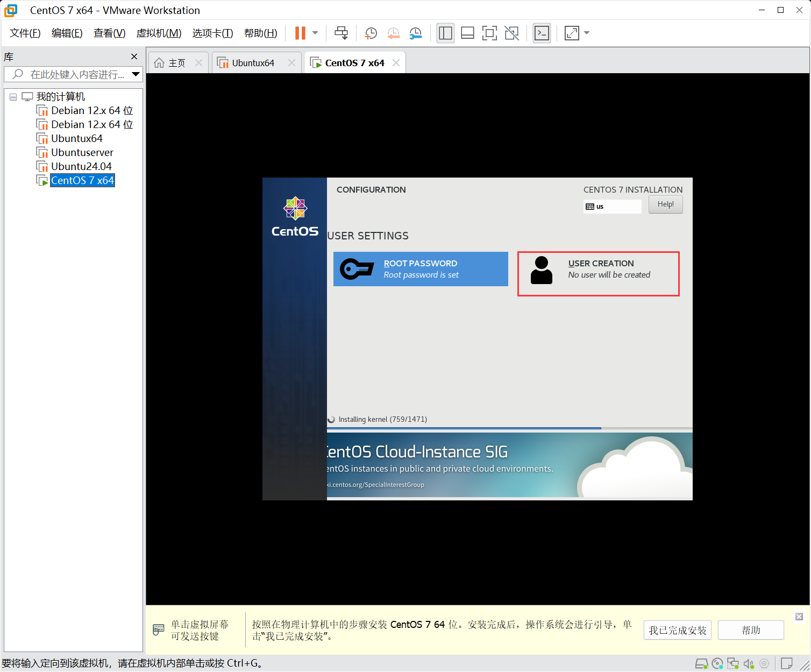Click the 帮助 button in the yellow bar
Screen dimensions: 811x672
click(751, 630)
